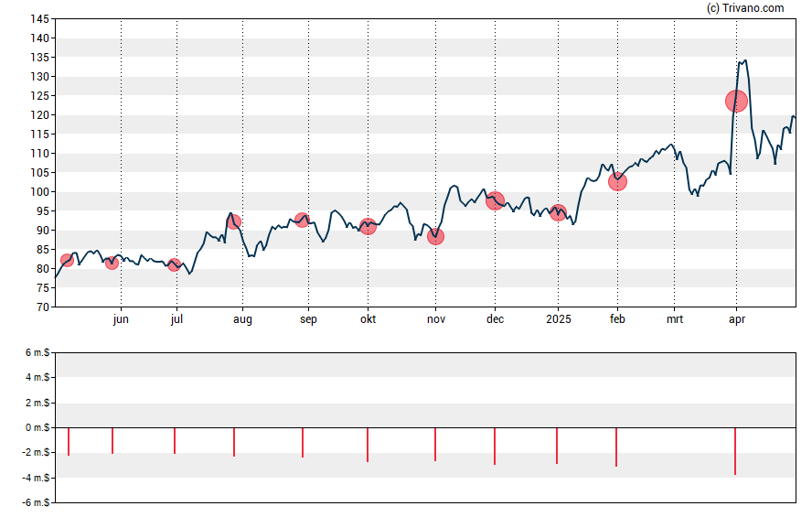Click the '145' price axis label
This screenshot has width=812, height=517.
(x=40, y=19)
